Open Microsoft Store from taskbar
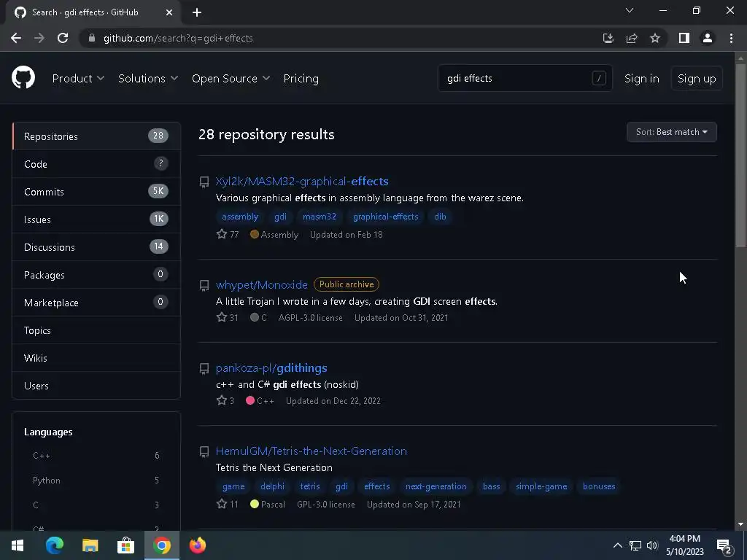Image resolution: width=747 pixels, height=560 pixels. (125, 545)
